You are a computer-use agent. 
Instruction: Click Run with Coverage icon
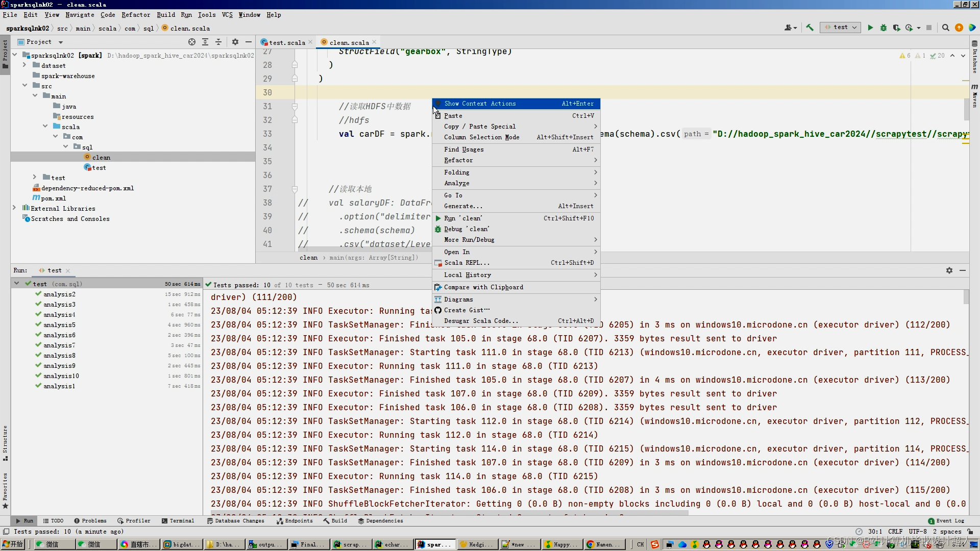(896, 28)
